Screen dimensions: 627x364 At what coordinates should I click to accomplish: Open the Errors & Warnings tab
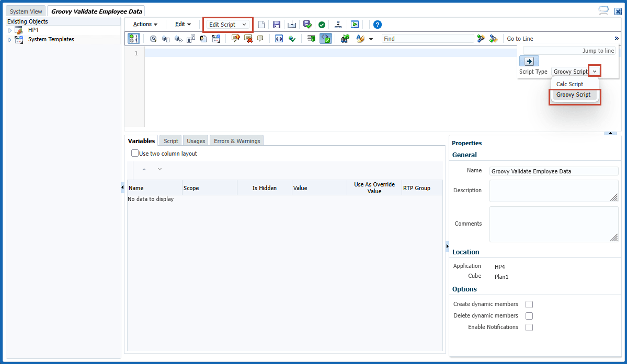point(237,141)
